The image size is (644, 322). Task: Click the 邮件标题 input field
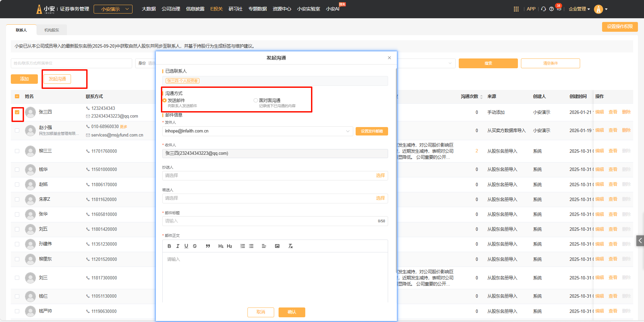(x=275, y=221)
